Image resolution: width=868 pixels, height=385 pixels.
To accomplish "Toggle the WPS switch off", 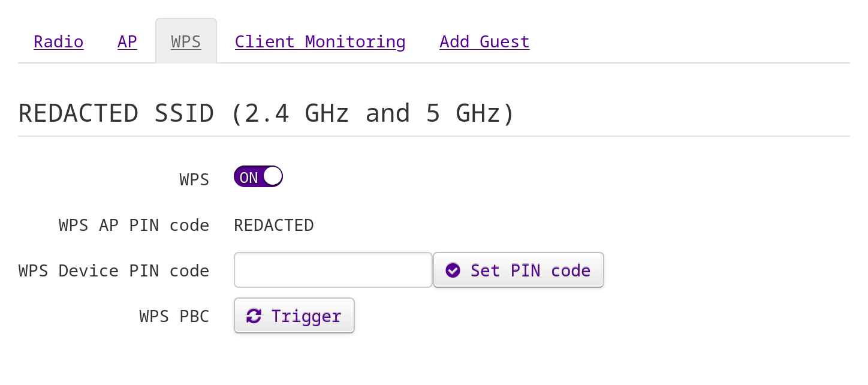I will pyautogui.click(x=258, y=177).
